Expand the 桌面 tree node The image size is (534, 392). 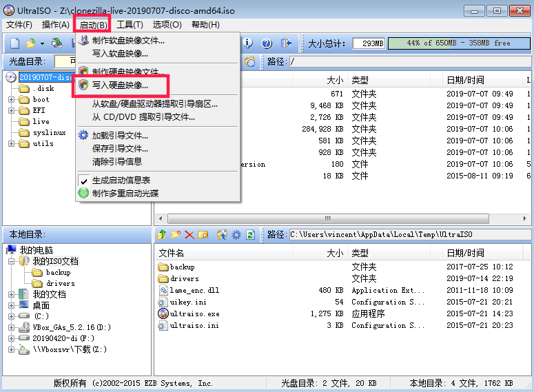coord(11,305)
